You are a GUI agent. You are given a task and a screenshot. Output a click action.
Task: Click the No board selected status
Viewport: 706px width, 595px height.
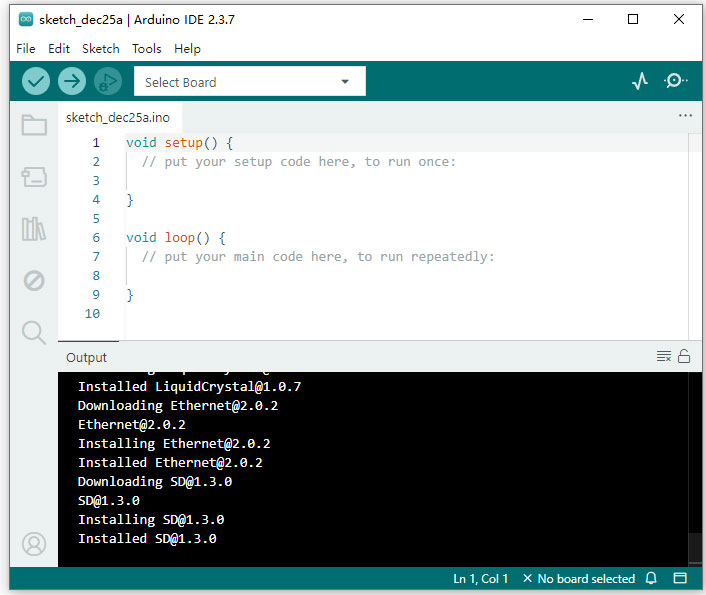579,578
